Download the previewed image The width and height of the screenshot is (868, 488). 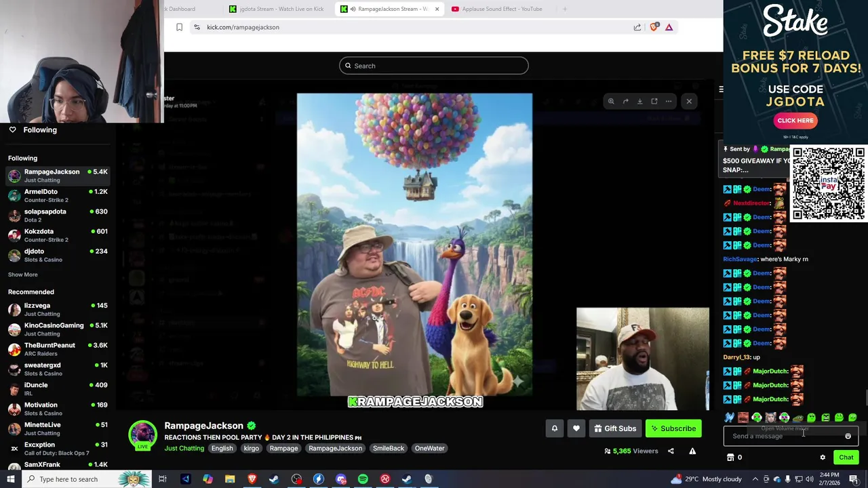[639, 102]
